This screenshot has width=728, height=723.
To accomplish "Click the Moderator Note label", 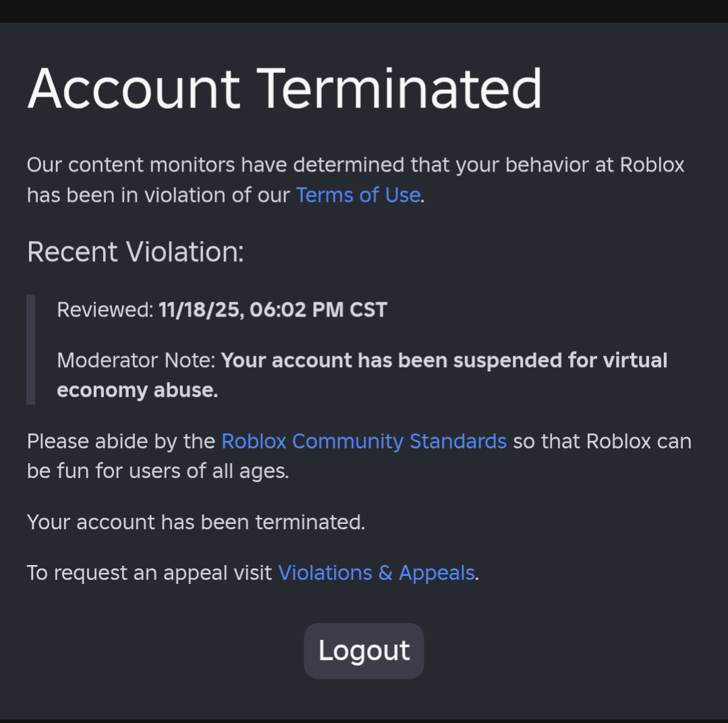I will tap(136, 360).
